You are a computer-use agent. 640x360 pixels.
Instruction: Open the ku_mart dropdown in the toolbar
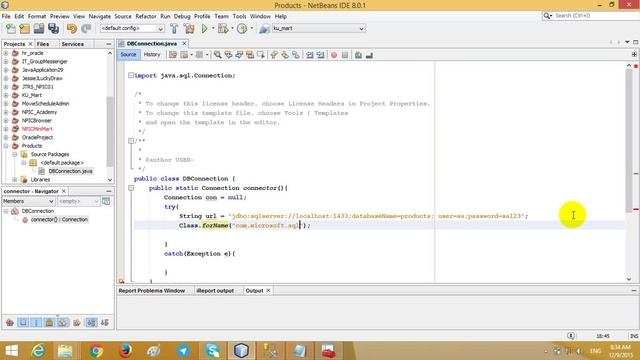click(318, 29)
